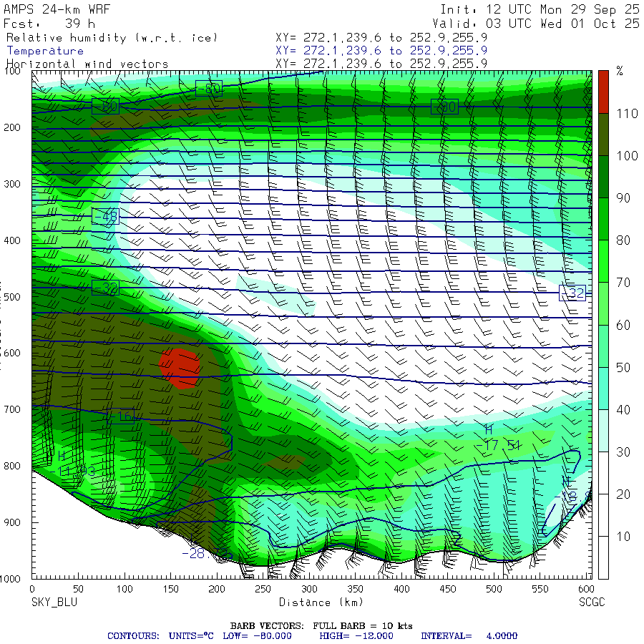Click the distance axis tick label "600"

[x=586, y=589]
